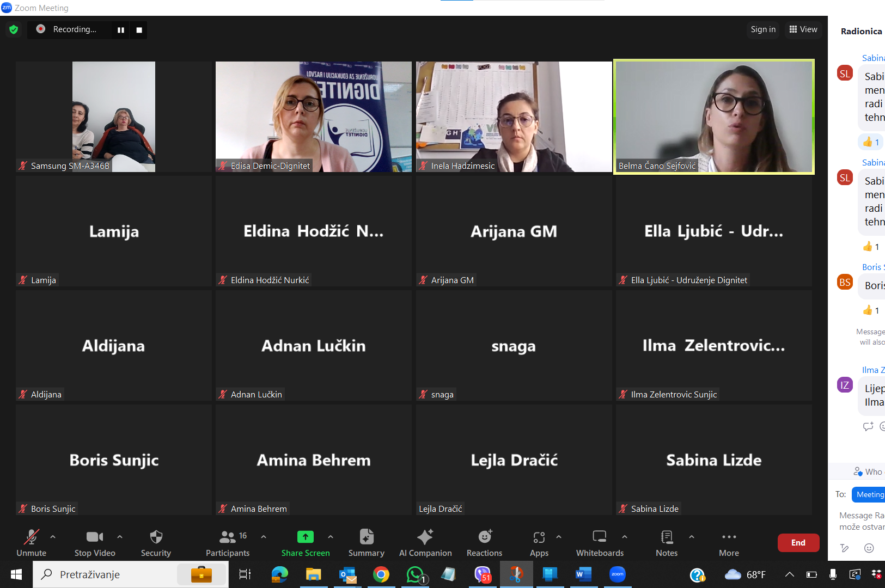Open Microsoft Word from the taskbar
Screen dimensions: 885x588
point(583,574)
